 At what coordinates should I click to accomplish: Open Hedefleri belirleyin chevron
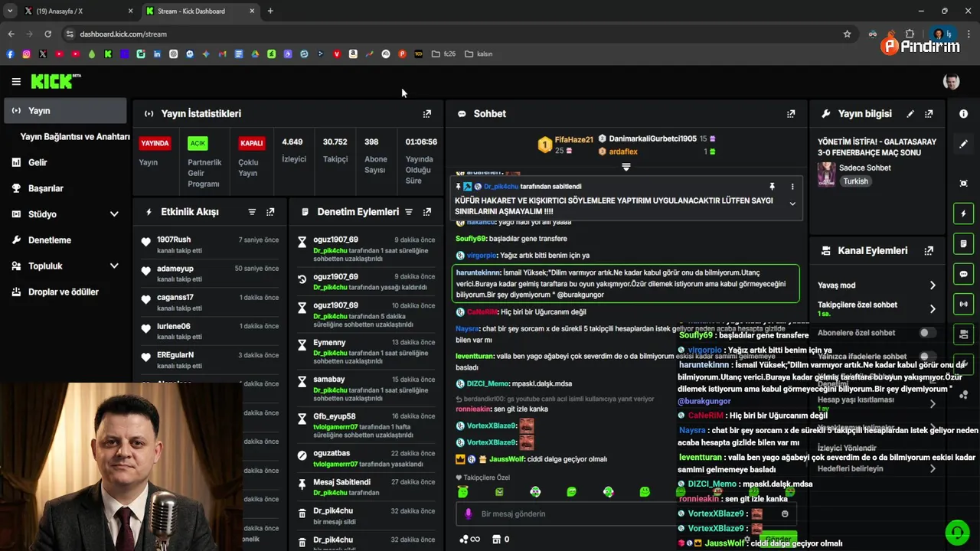click(x=933, y=469)
